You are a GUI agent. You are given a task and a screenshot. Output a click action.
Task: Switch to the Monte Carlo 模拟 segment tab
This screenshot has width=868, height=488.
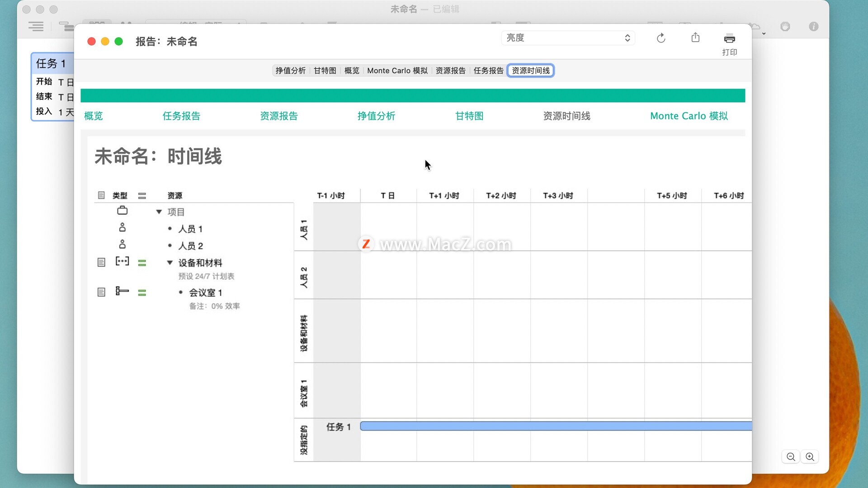click(x=397, y=70)
